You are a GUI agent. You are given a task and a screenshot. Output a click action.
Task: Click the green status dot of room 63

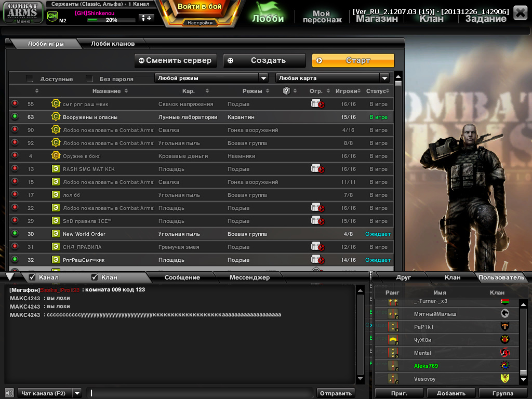tap(15, 116)
